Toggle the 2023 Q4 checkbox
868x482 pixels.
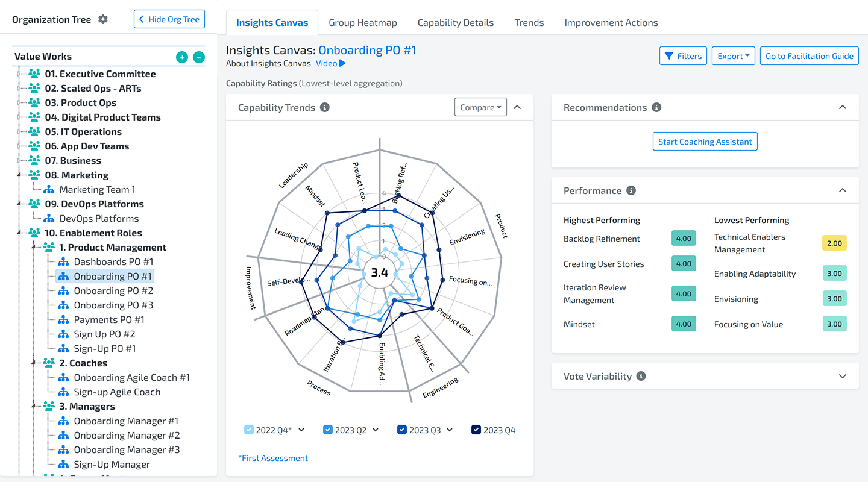point(476,430)
